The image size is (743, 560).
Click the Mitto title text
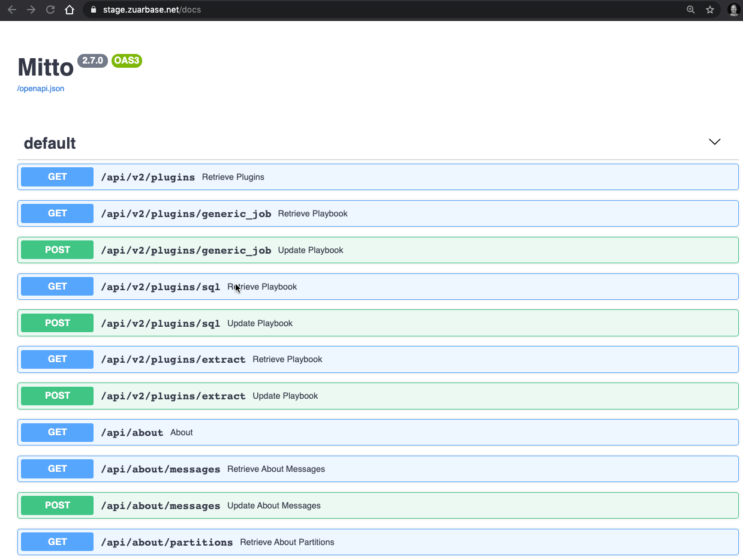[46, 67]
